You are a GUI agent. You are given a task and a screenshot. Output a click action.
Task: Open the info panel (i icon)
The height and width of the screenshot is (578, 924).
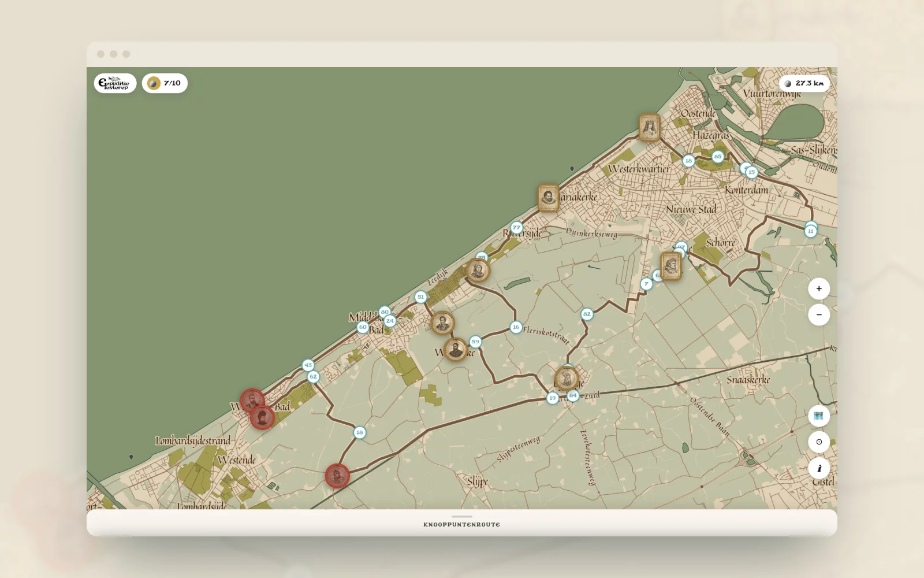tap(819, 468)
